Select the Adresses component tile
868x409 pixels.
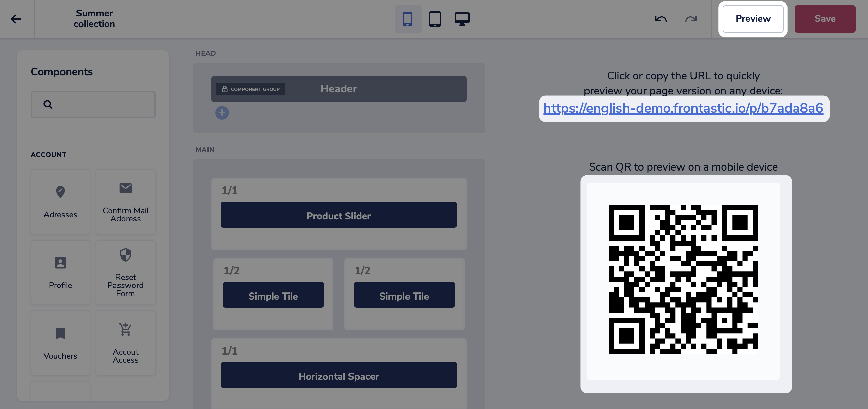[x=60, y=202]
